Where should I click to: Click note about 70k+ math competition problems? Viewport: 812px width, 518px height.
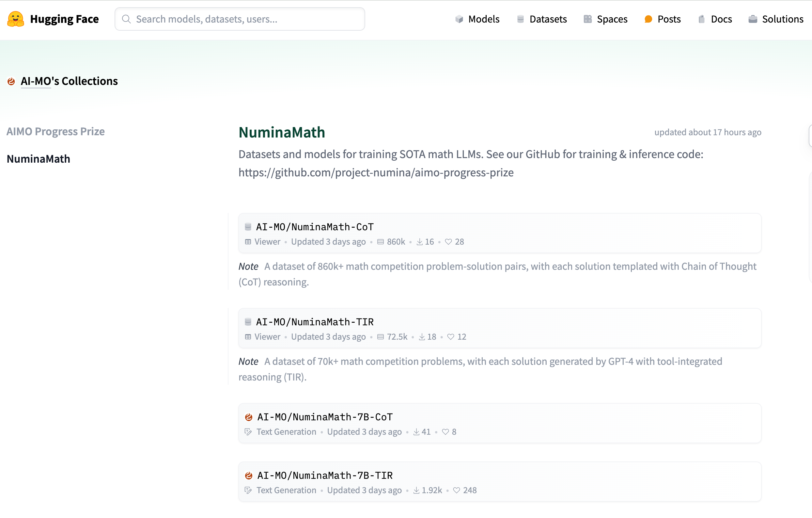click(x=480, y=369)
